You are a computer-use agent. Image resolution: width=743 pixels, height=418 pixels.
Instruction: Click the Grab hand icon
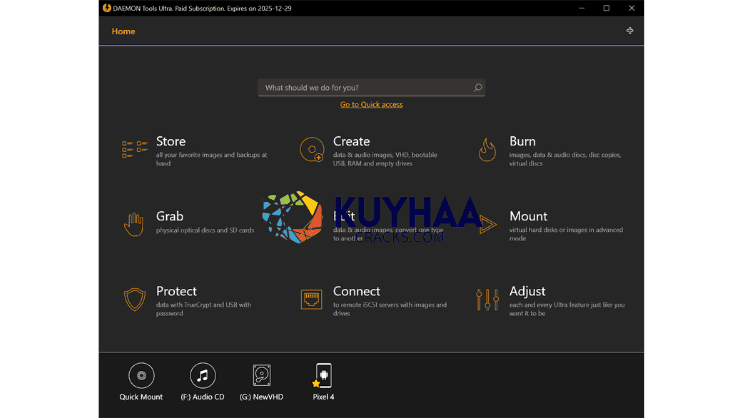point(134,224)
